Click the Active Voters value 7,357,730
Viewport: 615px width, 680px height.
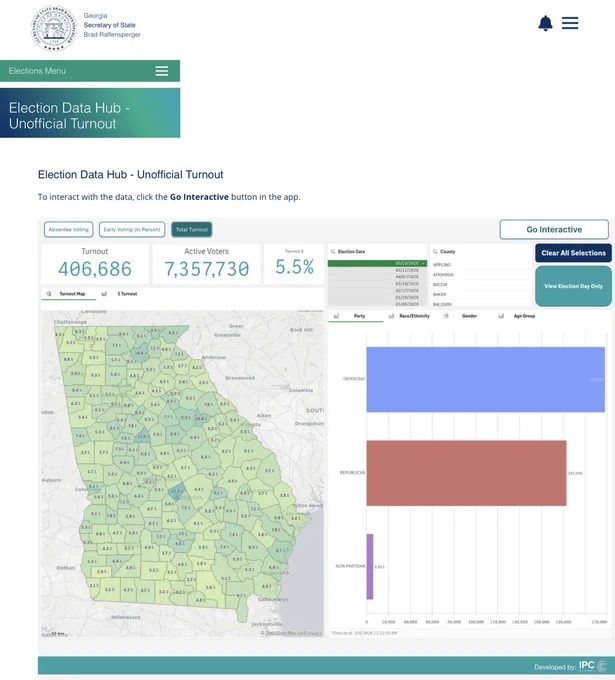206,269
